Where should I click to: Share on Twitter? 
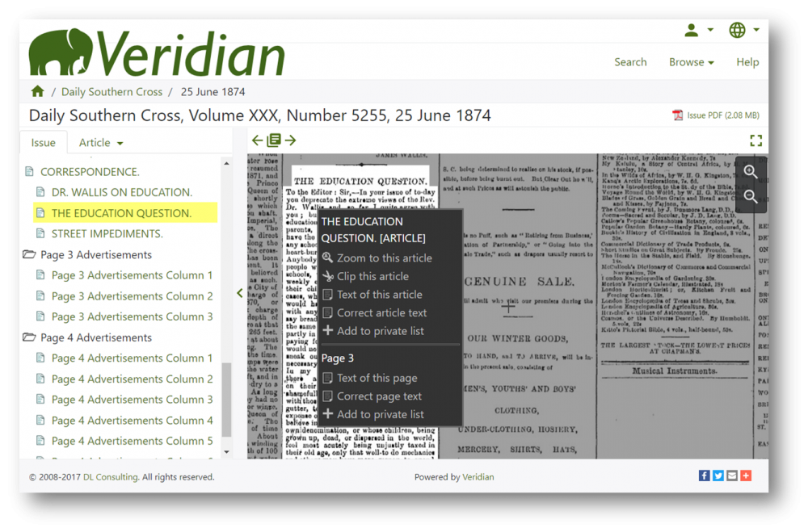718,475
